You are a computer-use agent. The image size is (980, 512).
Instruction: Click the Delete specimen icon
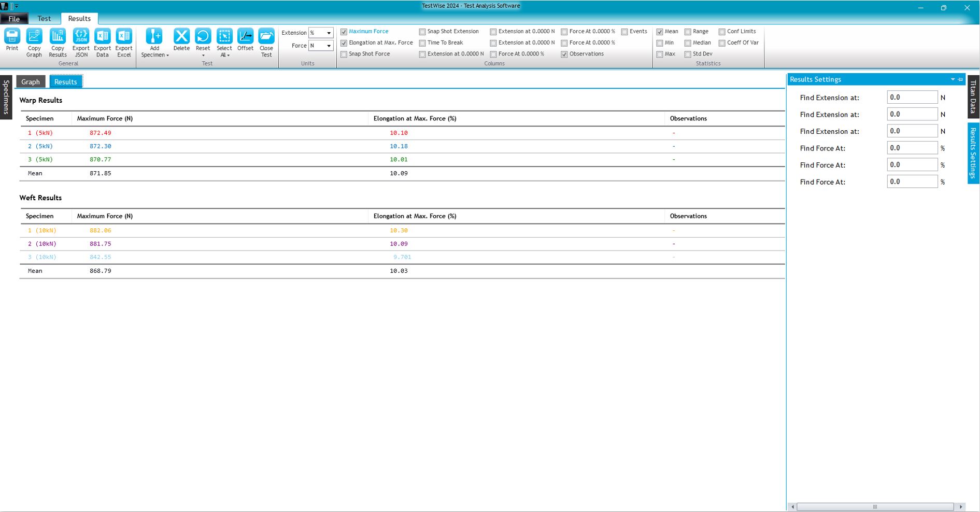tap(181, 36)
